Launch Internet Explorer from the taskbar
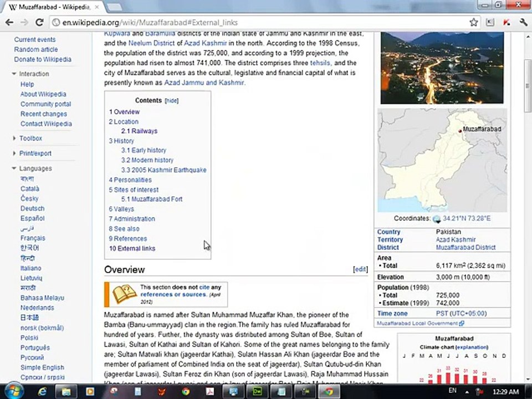 click(x=42, y=392)
